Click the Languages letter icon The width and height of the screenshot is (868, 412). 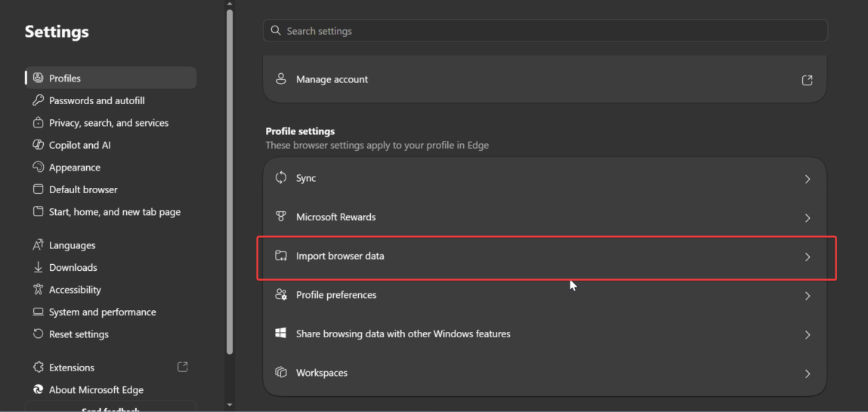coord(39,245)
